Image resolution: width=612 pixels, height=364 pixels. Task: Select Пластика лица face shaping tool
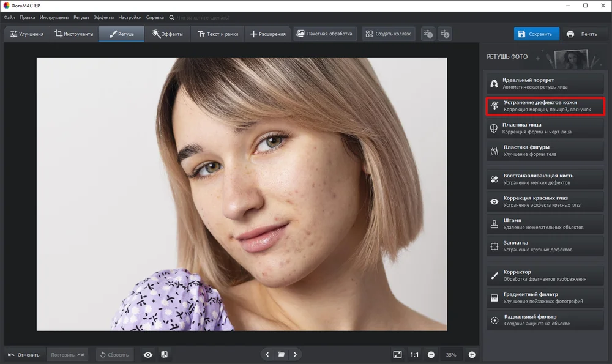pyautogui.click(x=545, y=128)
